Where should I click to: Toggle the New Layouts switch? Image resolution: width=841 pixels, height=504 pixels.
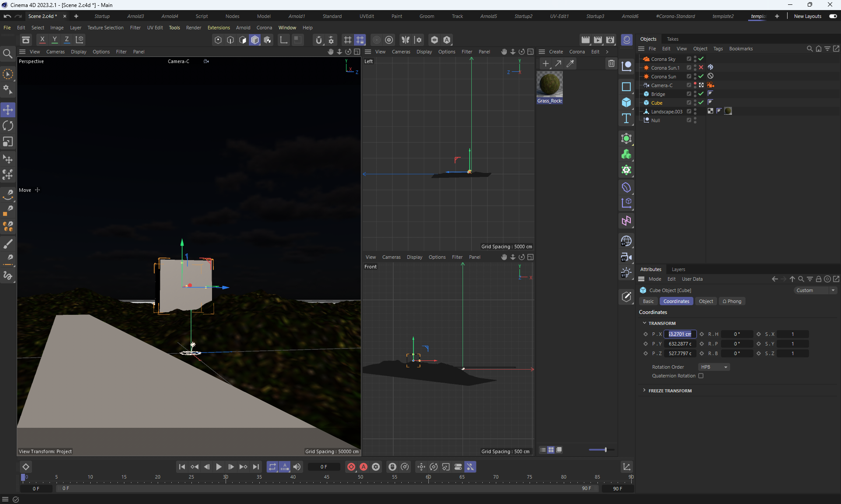click(833, 16)
